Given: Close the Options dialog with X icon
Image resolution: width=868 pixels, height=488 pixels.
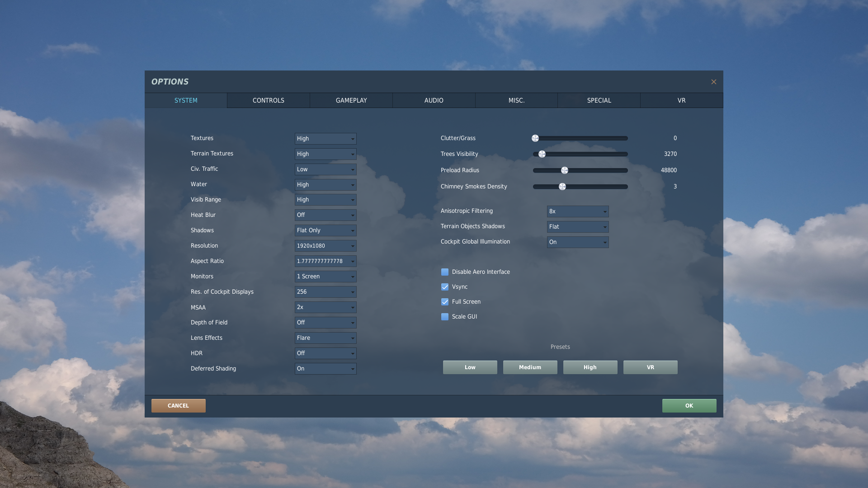Looking at the screenshot, I should coord(713,82).
